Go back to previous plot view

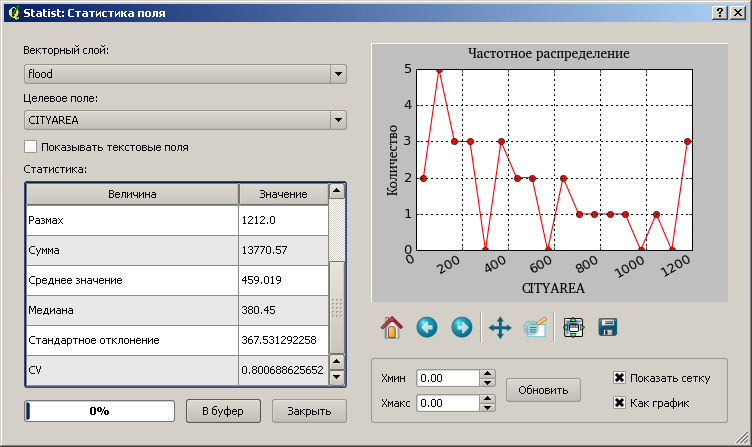coord(427,328)
